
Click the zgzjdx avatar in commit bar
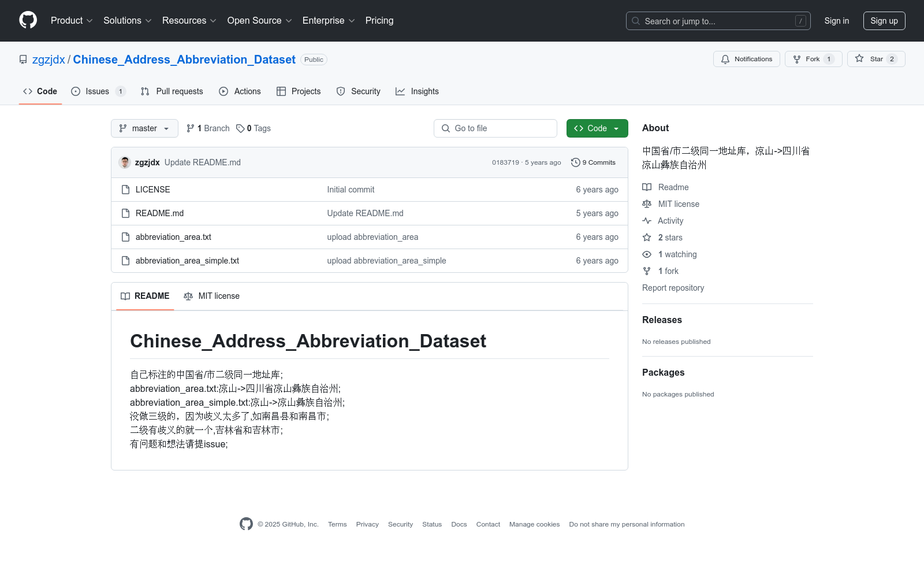[x=125, y=162]
